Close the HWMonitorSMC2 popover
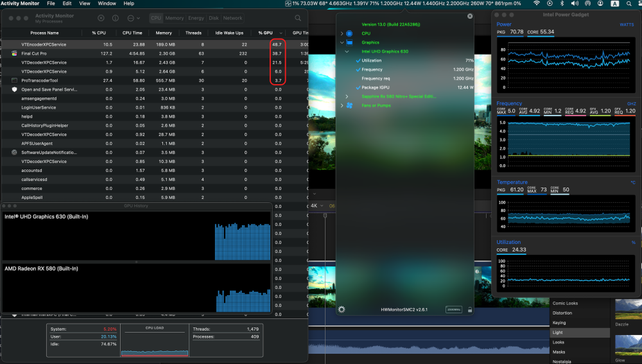Screen dimensions: 642x364 (x=470, y=16)
